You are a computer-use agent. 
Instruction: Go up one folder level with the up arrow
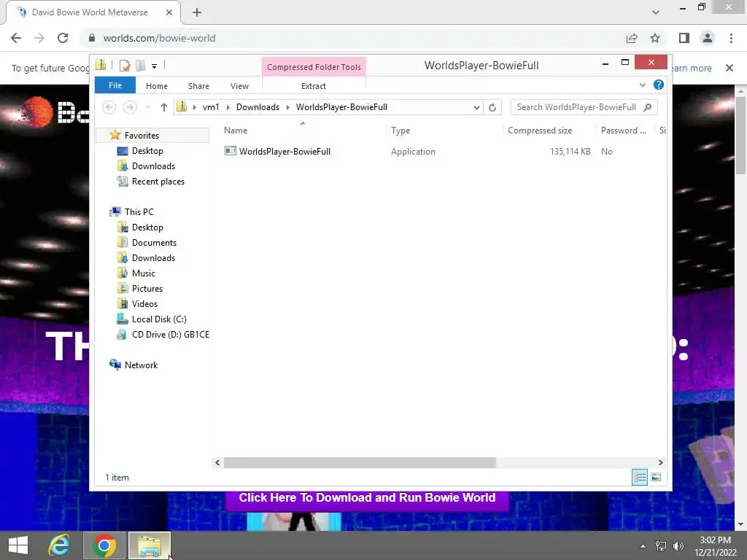(164, 107)
